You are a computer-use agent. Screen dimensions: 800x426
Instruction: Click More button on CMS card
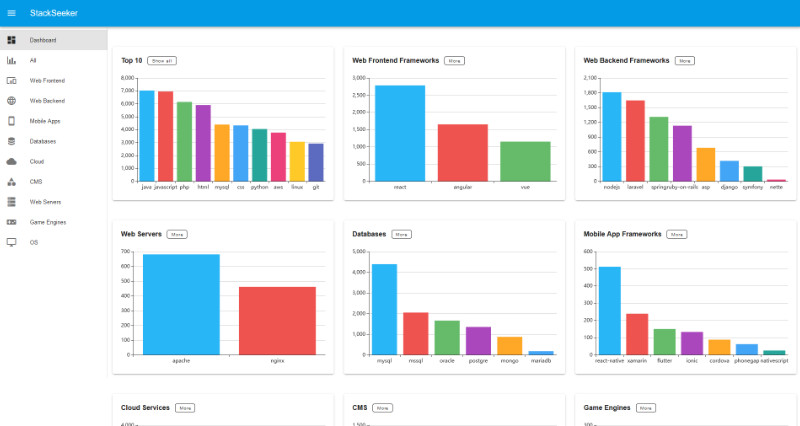click(x=382, y=408)
